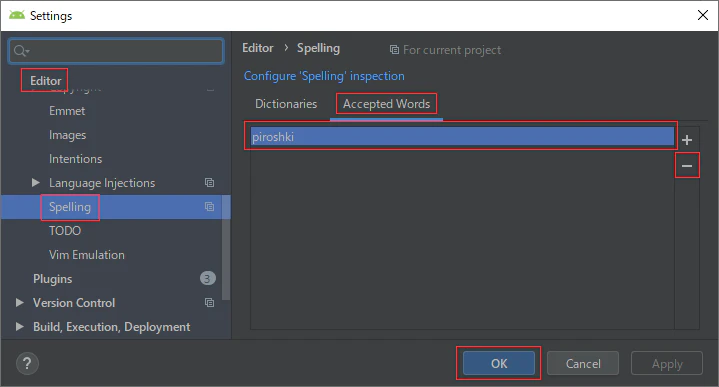
Task: Open the Plugins settings page
Action: pos(52,279)
